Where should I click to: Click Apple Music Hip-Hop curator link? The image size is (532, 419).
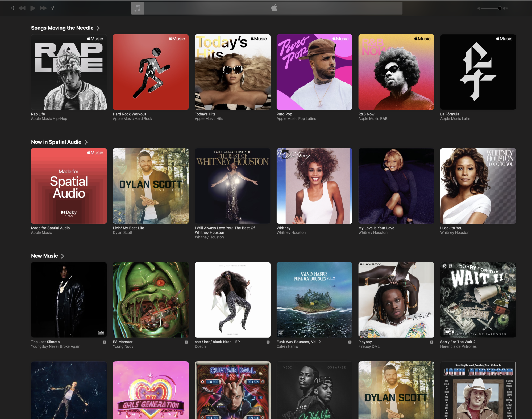coord(49,119)
